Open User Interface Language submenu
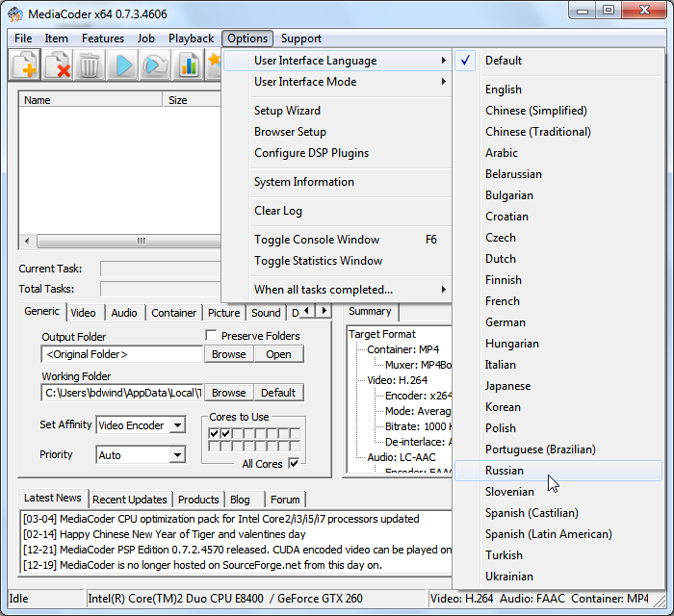Image resolution: width=674 pixels, height=616 pixels. pos(337,61)
